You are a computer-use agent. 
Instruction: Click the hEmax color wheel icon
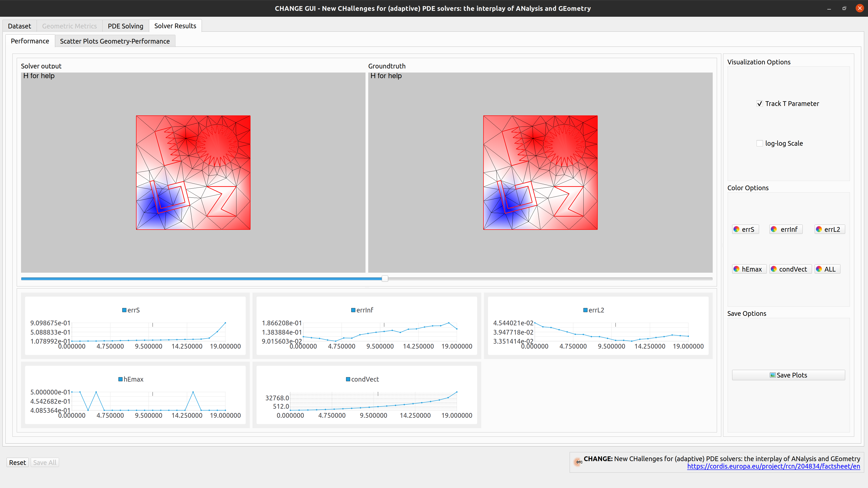pos(736,269)
